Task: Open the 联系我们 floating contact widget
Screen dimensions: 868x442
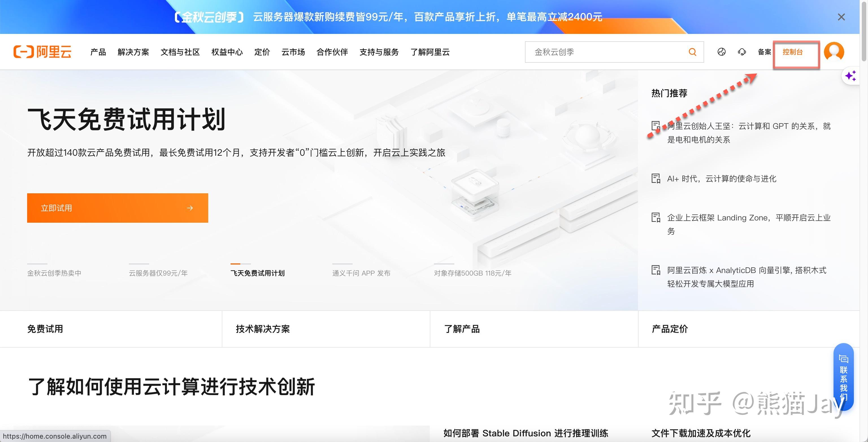Action: click(x=843, y=377)
